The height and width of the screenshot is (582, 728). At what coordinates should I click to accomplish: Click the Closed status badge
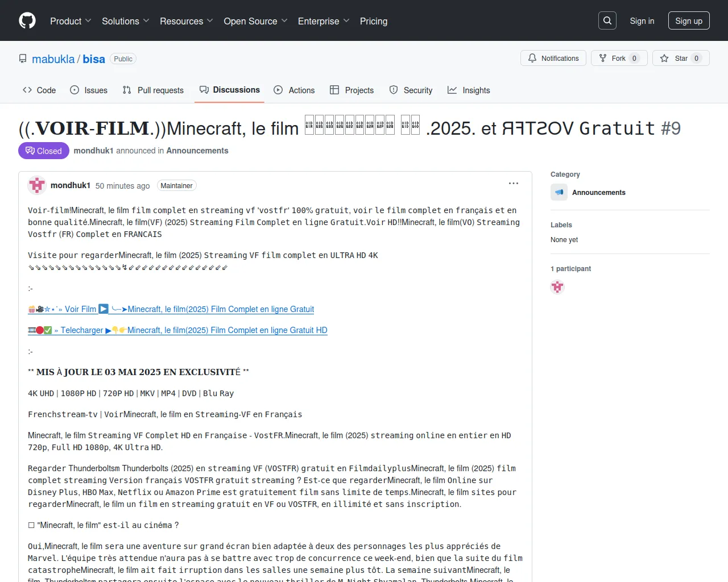tap(44, 151)
